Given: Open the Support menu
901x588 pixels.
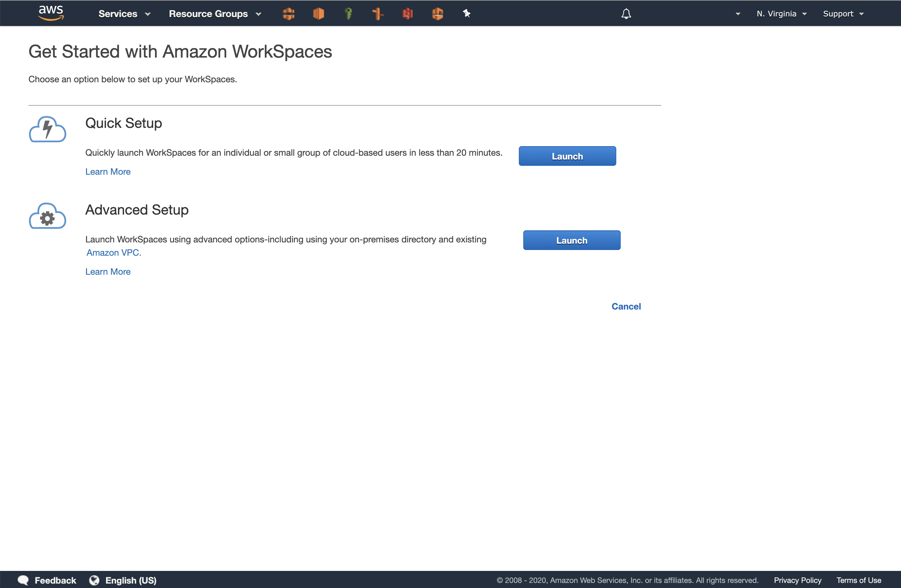Looking at the screenshot, I should click(x=843, y=14).
